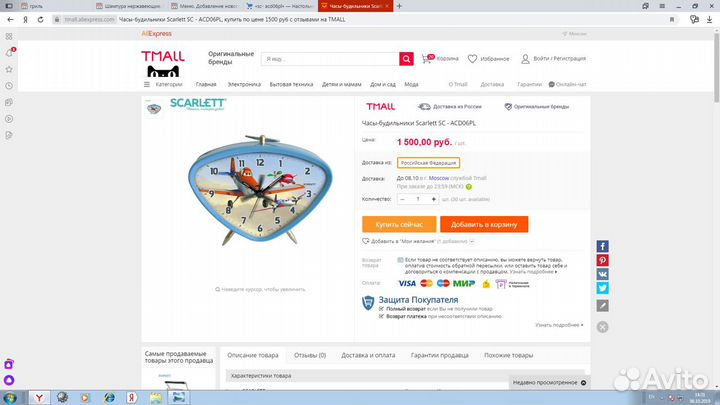The width and height of the screenshot is (720, 405).
Task: Share the product on Twitter
Action: click(602, 288)
